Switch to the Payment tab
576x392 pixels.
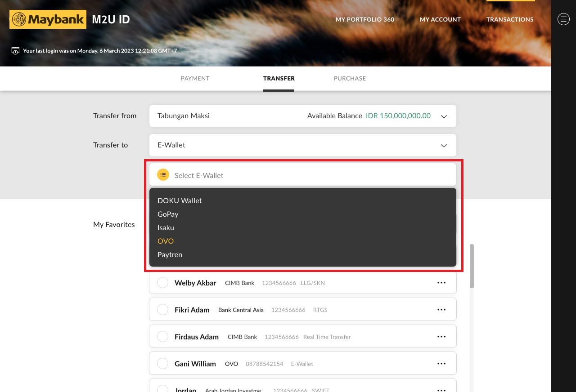(x=195, y=78)
